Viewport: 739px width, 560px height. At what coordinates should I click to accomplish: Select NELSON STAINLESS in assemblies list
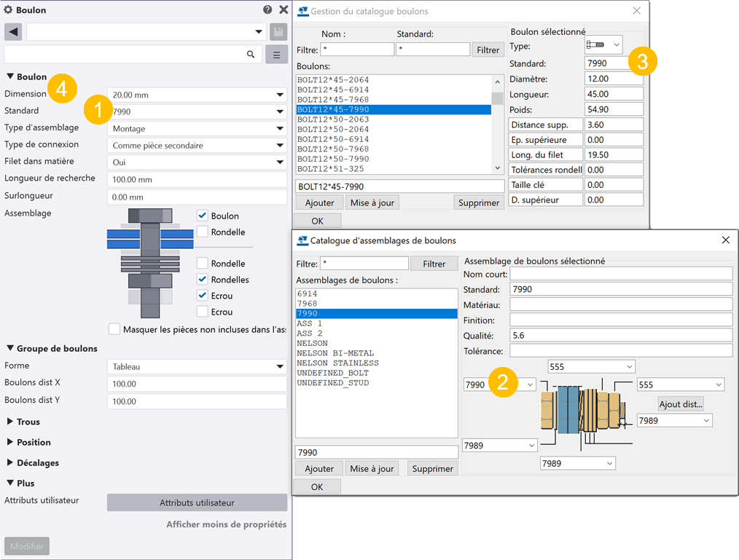pyautogui.click(x=337, y=363)
